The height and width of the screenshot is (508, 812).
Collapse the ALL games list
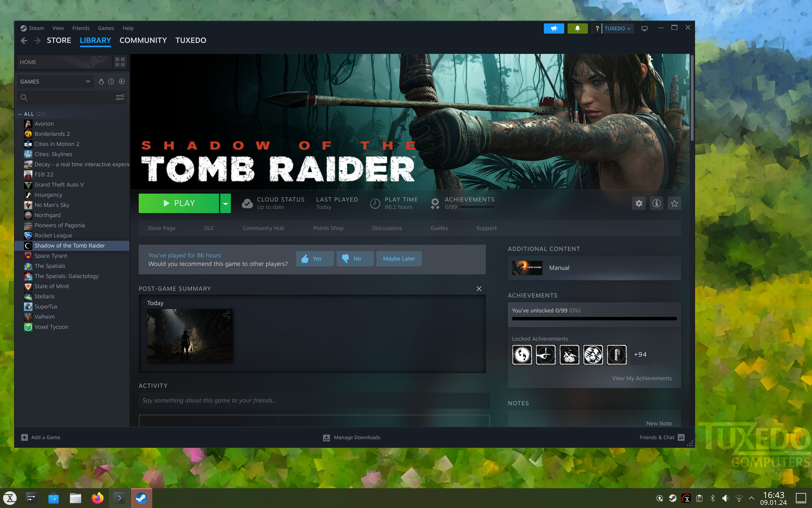coord(20,114)
